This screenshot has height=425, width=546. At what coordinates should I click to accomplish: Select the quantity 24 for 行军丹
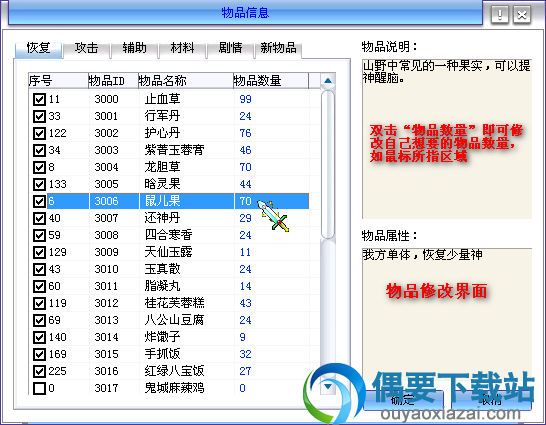pyautogui.click(x=245, y=116)
